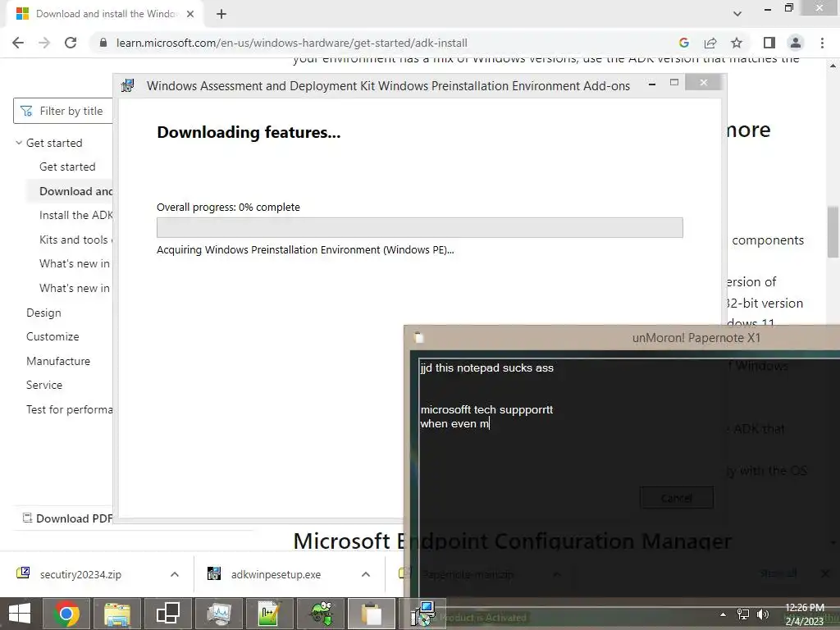This screenshot has width=840, height=630.
Task: Open Chrome profile avatar
Action: click(796, 43)
